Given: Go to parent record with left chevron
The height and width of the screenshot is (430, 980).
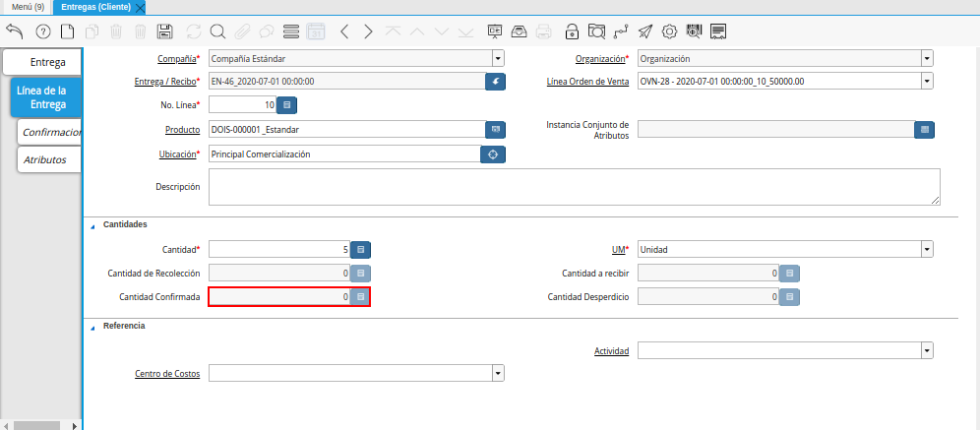Looking at the screenshot, I should click(x=344, y=31).
